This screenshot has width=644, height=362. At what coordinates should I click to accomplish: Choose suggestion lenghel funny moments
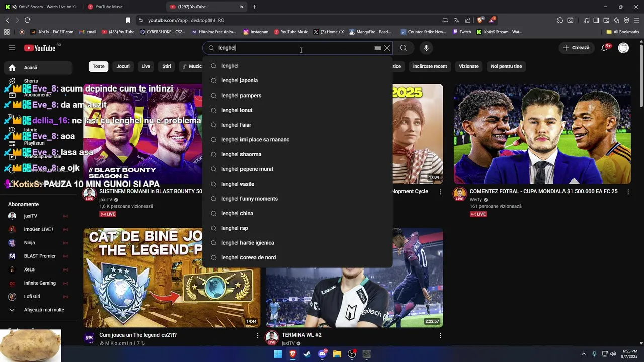(297, 199)
